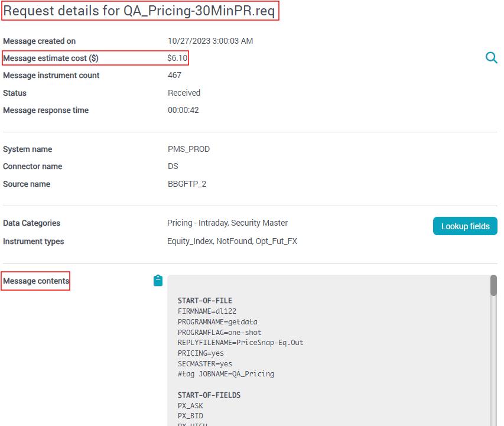
Task: Select the START-OF-FIELDS heading line
Action: coord(209,395)
